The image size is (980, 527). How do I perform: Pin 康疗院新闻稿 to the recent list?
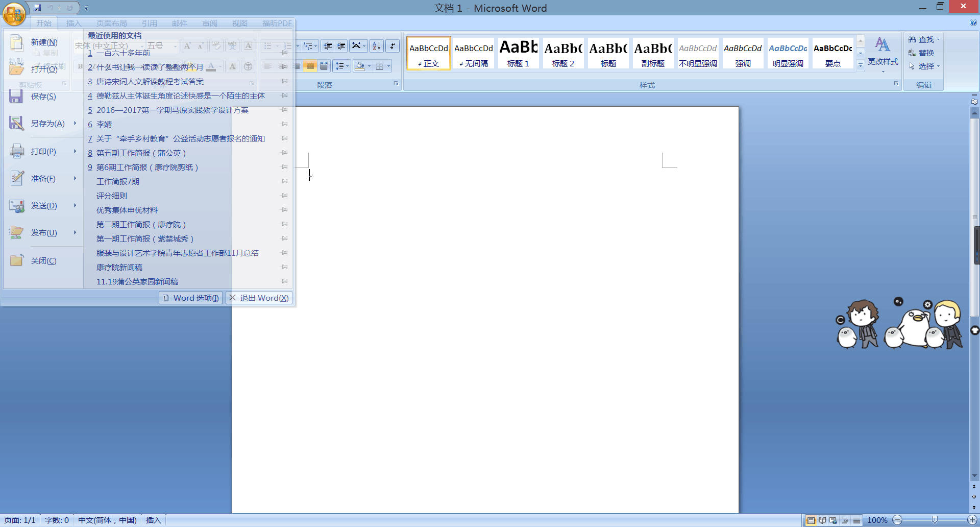click(x=285, y=267)
